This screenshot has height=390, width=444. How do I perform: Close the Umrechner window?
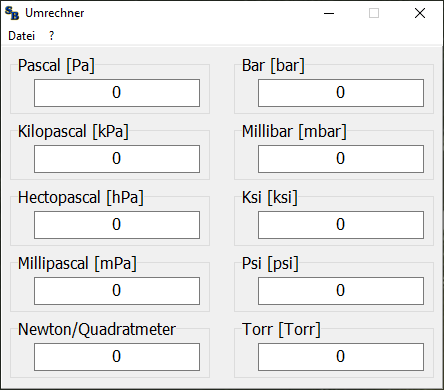point(420,13)
